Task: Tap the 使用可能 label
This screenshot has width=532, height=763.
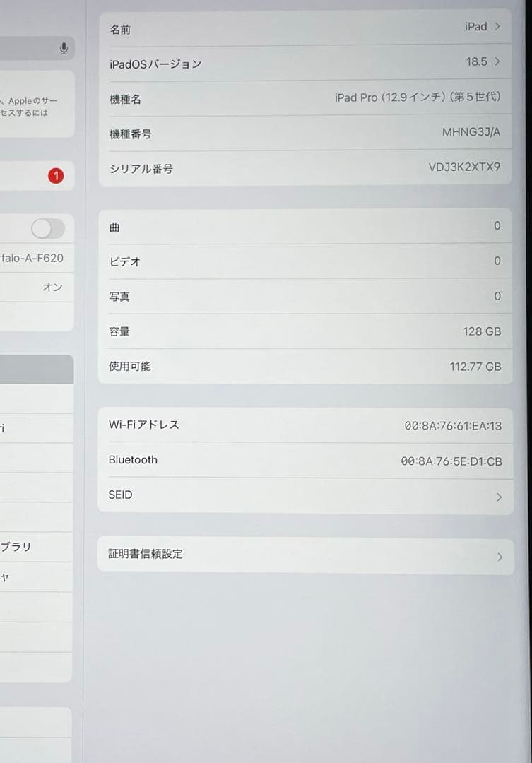Action: click(x=130, y=367)
